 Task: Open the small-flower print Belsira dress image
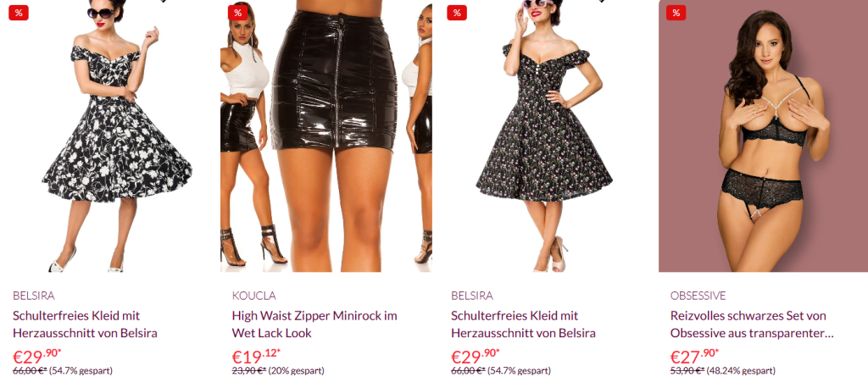tap(545, 136)
